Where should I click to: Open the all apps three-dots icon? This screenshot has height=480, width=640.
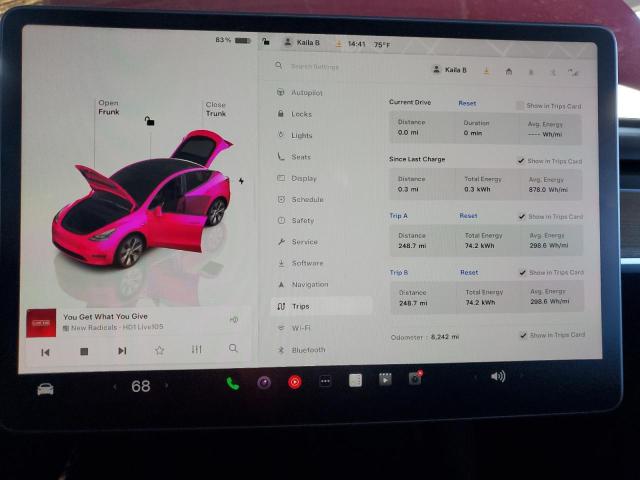(325, 381)
